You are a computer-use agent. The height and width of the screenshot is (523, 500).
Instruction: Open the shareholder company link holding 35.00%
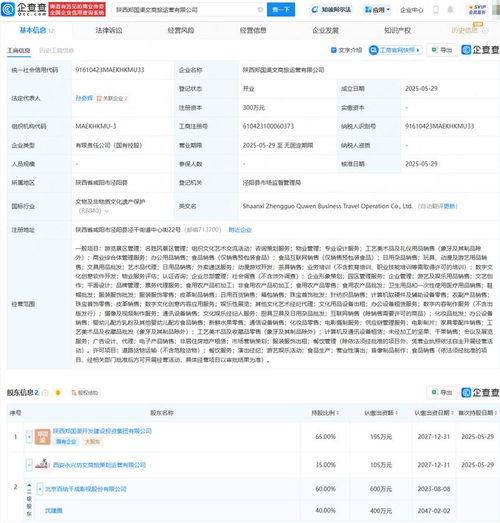[x=99, y=465]
